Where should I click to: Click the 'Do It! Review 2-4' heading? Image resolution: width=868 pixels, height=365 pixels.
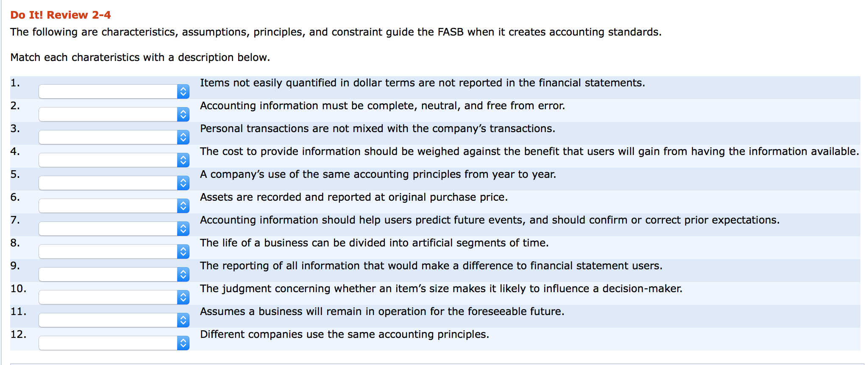click(61, 15)
